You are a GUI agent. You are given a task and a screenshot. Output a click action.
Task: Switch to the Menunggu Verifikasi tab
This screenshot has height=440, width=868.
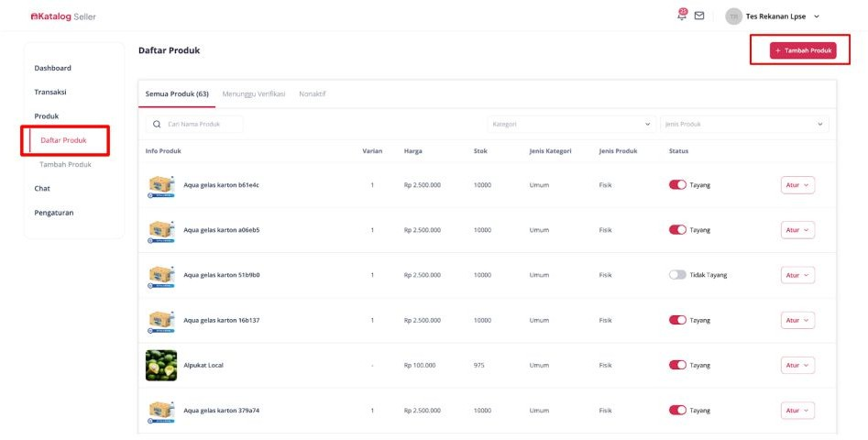click(253, 94)
